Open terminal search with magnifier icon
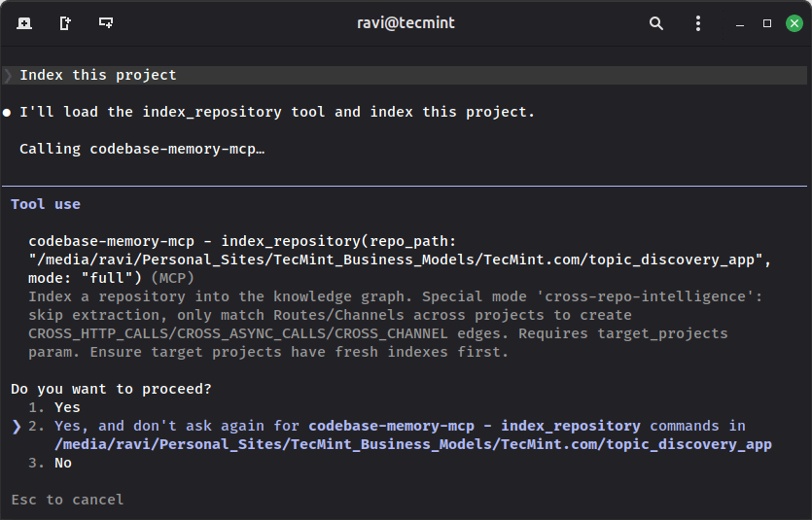The width and height of the screenshot is (812, 520). (x=656, y=23)
